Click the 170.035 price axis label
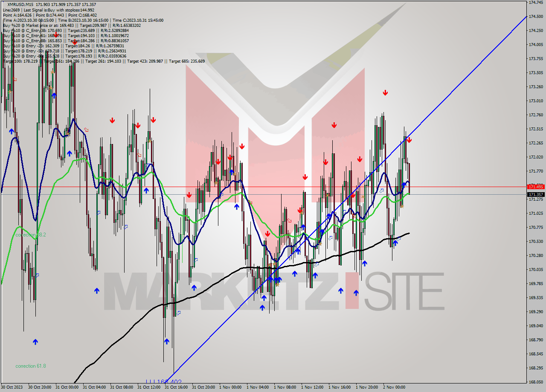The height and width of the screenshot is (392, 546). 536,270
